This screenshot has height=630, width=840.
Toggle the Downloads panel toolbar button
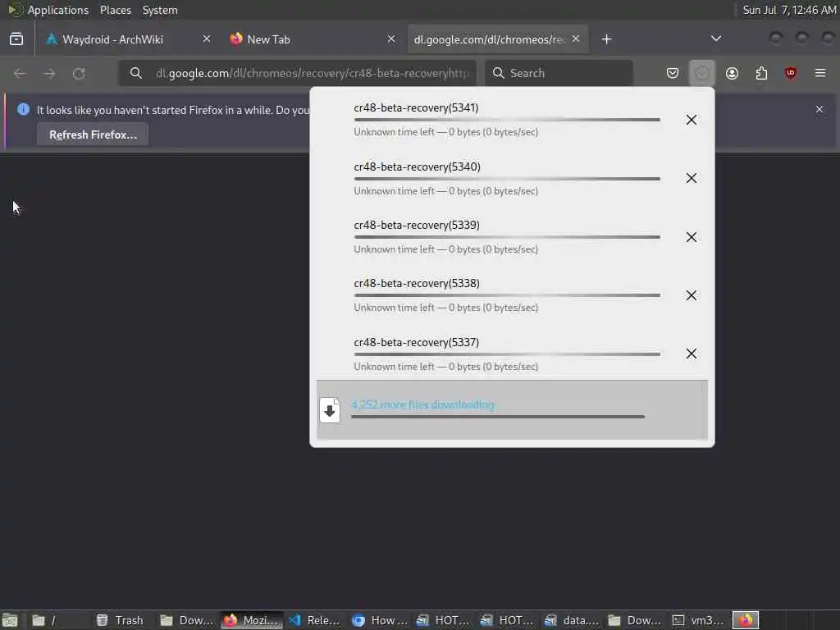coord(702,73)
